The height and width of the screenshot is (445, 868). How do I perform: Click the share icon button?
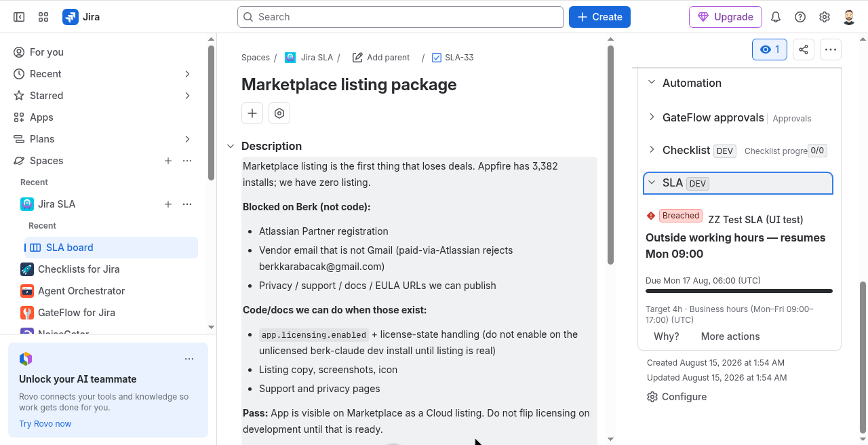[x=804, y=50]
